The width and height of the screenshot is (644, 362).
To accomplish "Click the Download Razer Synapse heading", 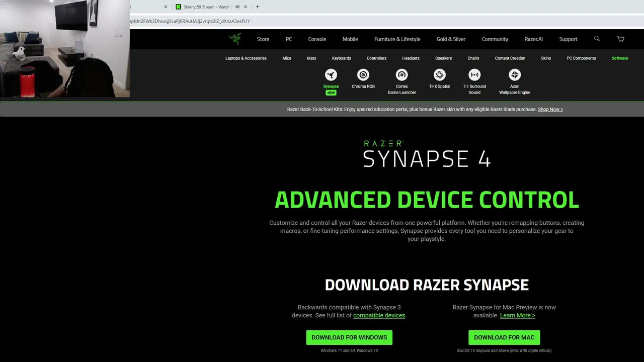I will 427,285.
